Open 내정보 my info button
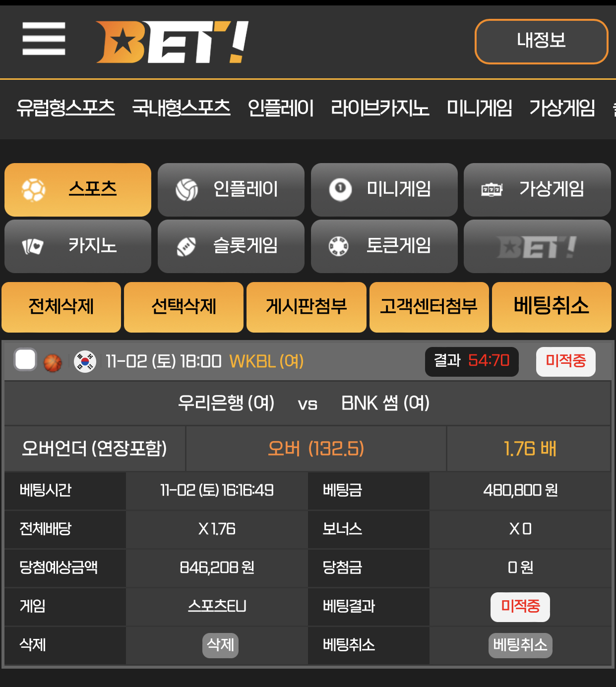The height and width of the screenshot is (687, 616). (x=542, y=42)
